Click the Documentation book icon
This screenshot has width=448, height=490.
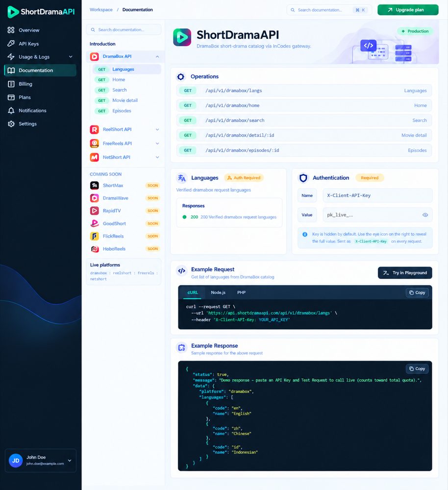pos(11,70)
